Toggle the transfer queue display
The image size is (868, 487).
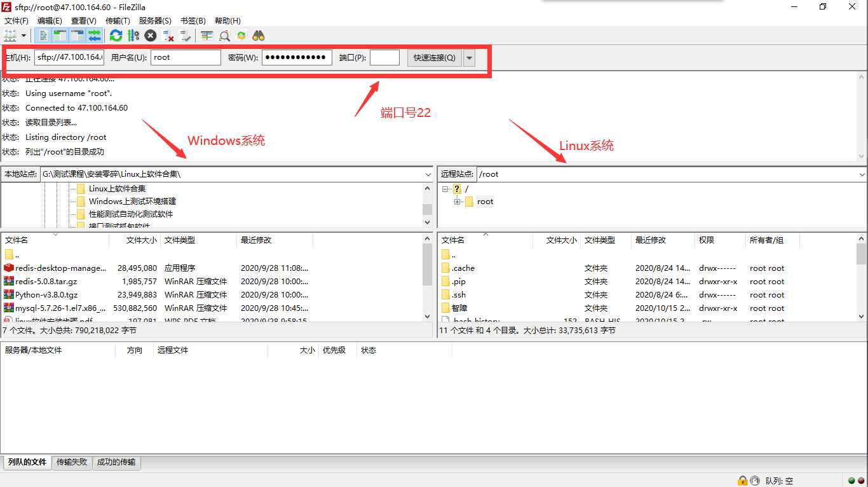coord(95,36)
